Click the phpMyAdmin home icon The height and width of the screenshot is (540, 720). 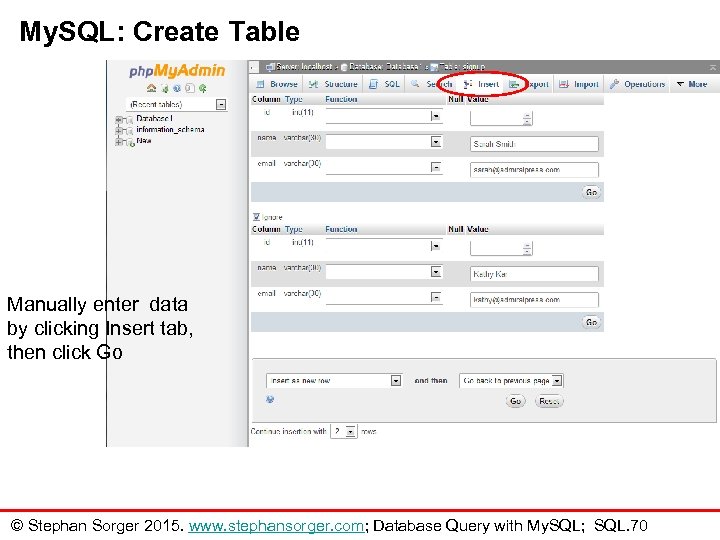152,88
